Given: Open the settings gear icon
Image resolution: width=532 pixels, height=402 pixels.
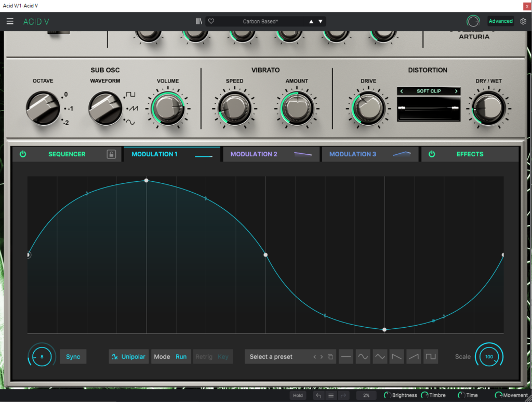Looking at the screenshot, I should (523, 21).
